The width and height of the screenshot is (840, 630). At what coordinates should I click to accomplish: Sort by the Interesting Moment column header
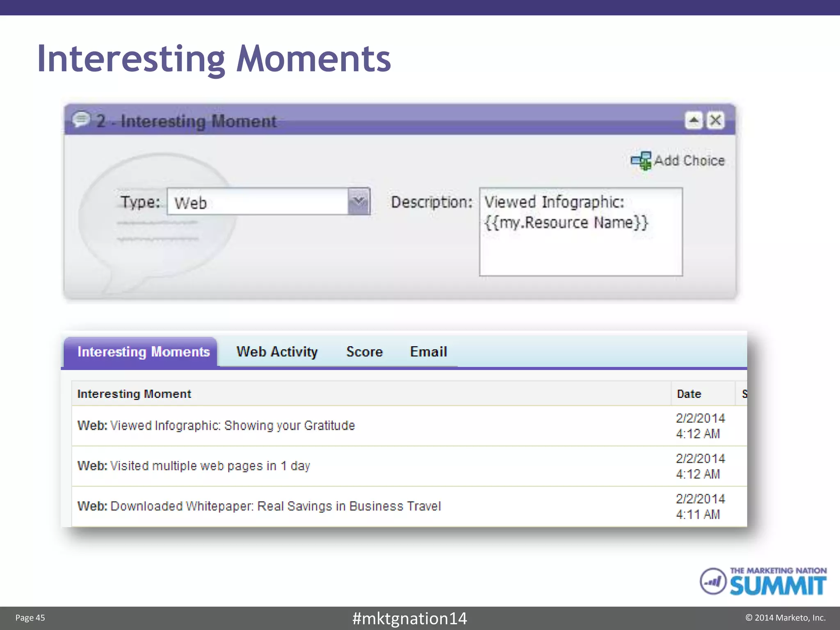coord(371,394)
